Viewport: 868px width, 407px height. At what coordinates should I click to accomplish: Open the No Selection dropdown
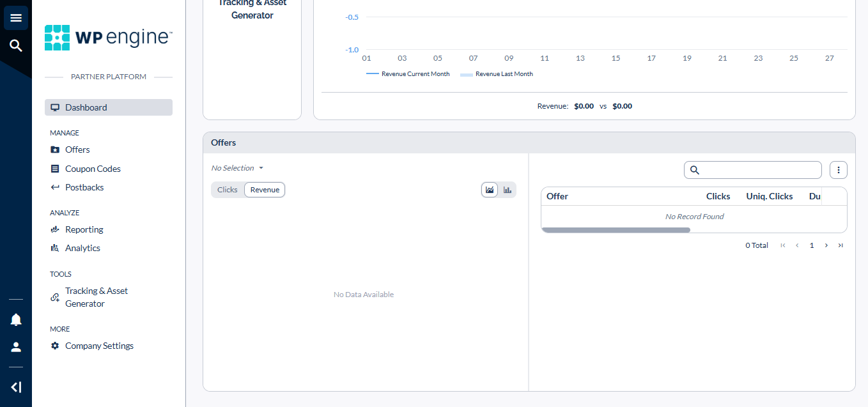[237, 168]
